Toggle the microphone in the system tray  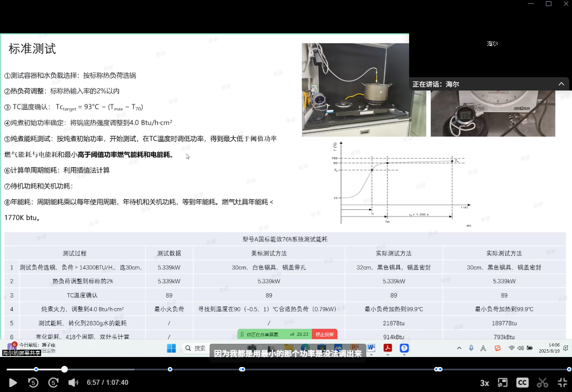pyautogui.click(x=470, y=349)
